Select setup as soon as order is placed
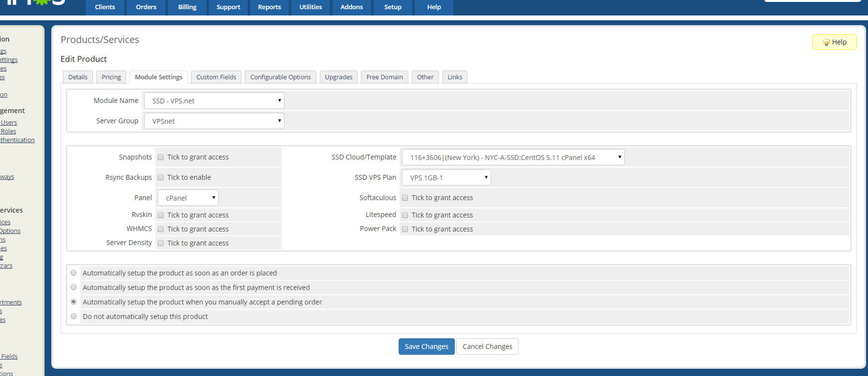This screenshot has height=376, width=868. [74, 273]
